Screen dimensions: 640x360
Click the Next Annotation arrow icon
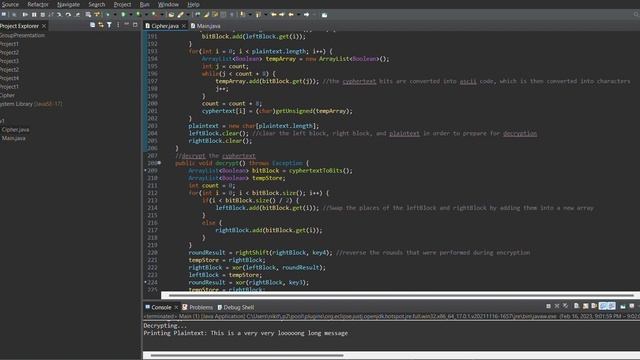242,14
